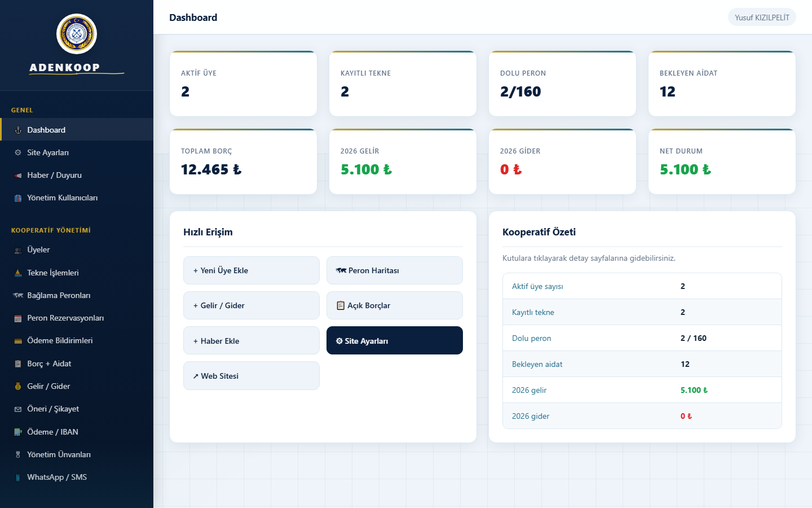Open the Web Sitesi quick link
The image size is (812, 508).
click(251, 376)
